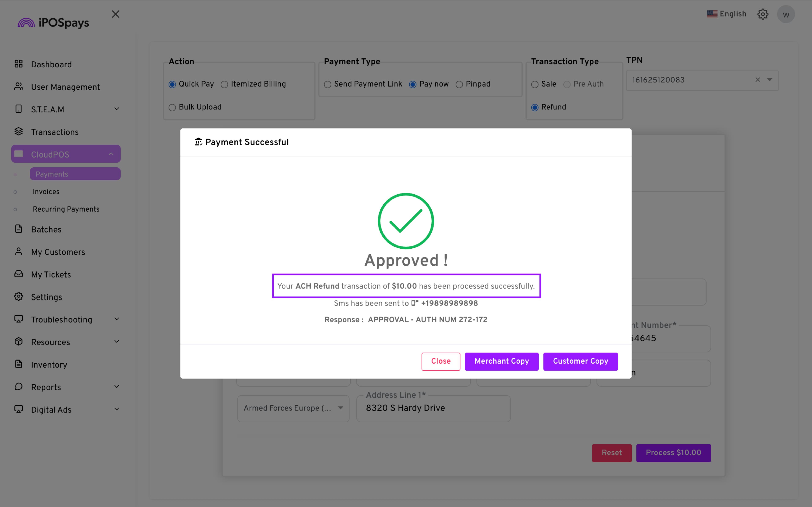Open Invoices submenu item

(46, 191)
